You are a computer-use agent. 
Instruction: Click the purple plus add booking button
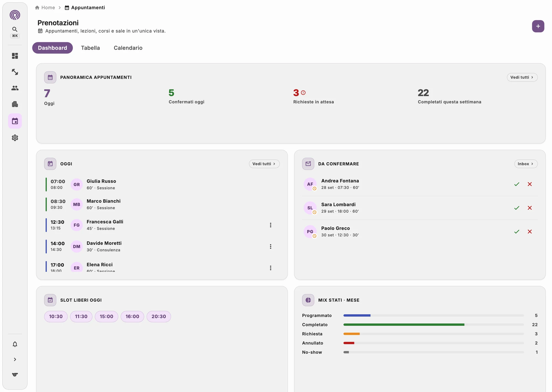tap(538, 26)
